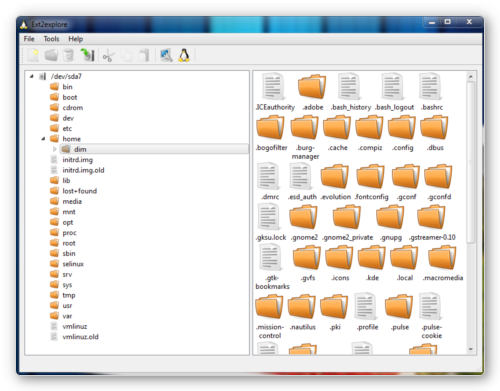Select the .gnupg folder icon
The image size is (500, 391).
[390, 217]
